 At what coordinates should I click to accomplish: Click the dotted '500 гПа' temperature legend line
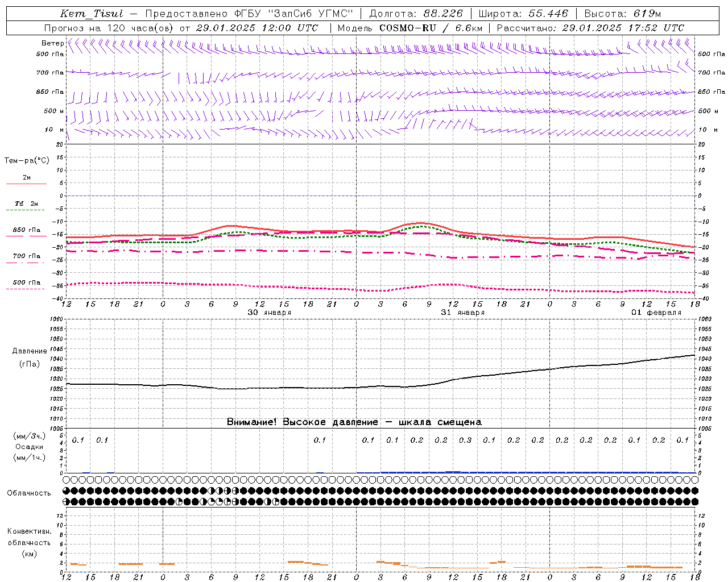26,289
